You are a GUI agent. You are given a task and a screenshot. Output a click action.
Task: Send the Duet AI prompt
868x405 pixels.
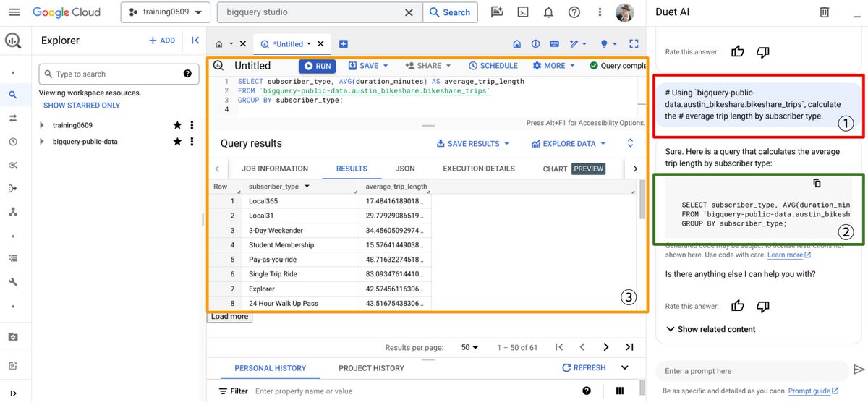click(859, 370)
